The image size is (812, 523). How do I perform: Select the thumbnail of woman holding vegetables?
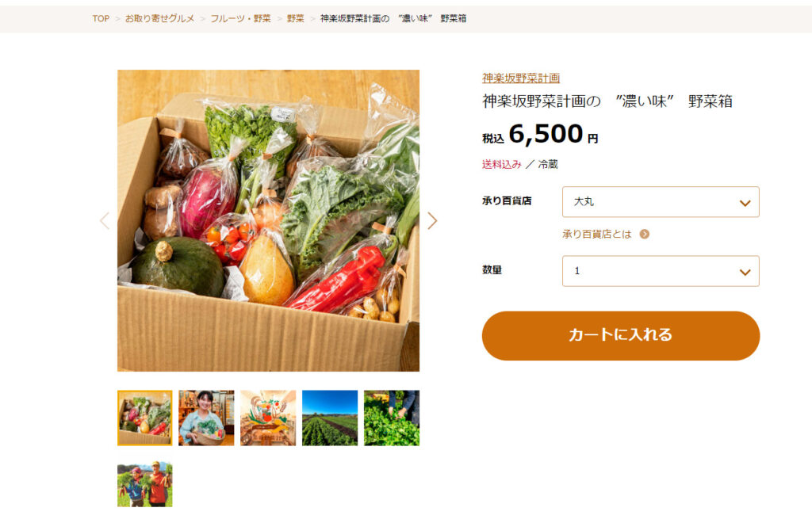206,418
